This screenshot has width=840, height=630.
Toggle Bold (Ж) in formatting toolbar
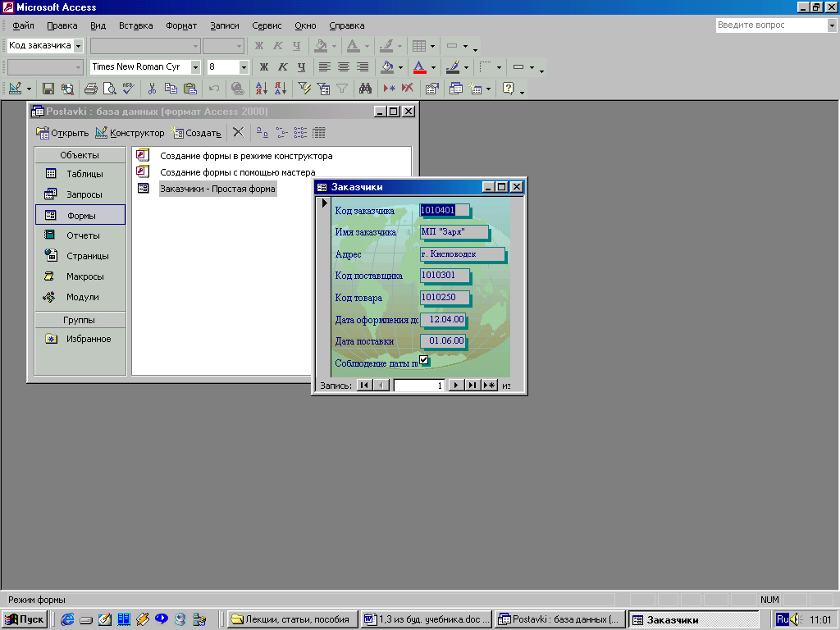264,67
